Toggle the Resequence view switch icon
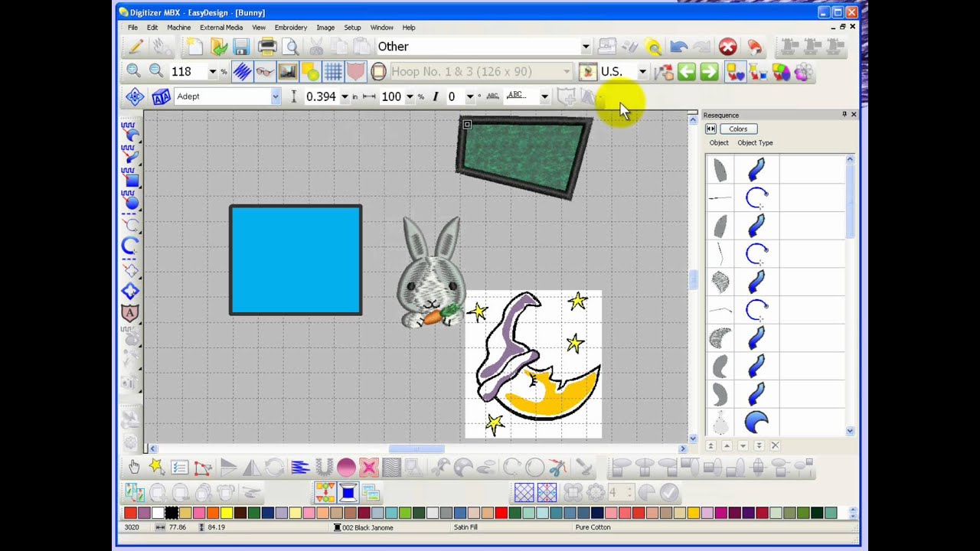The width and height of the screenshot is (980, 551). coord(710,129)
